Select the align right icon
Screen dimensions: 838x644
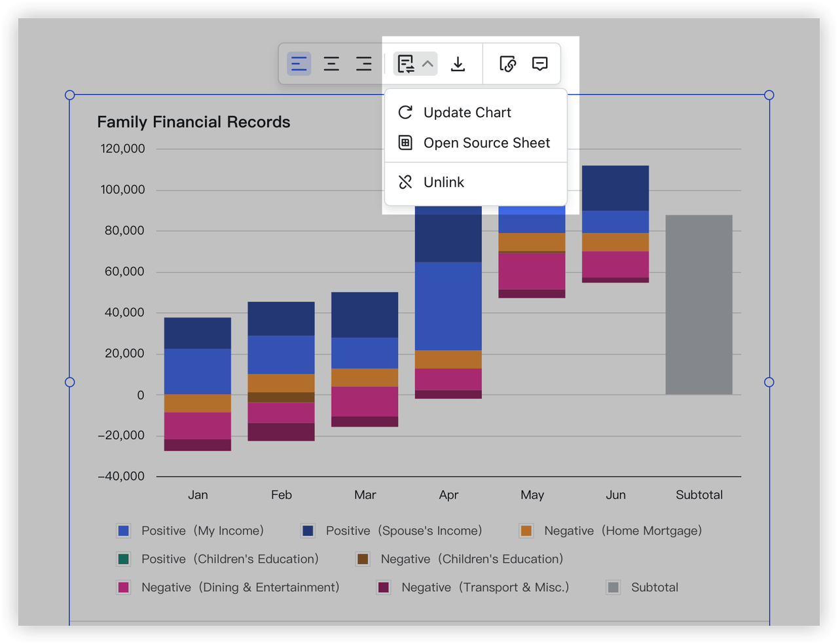(364, 63)
